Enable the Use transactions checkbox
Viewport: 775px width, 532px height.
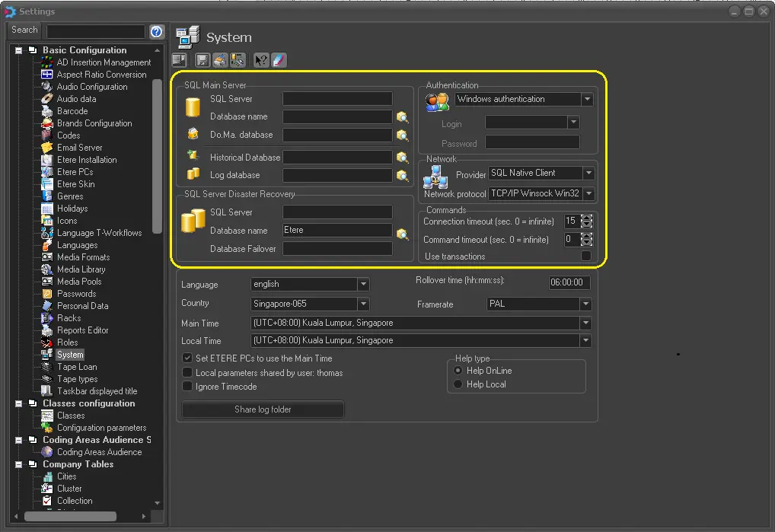pos(586,256)
